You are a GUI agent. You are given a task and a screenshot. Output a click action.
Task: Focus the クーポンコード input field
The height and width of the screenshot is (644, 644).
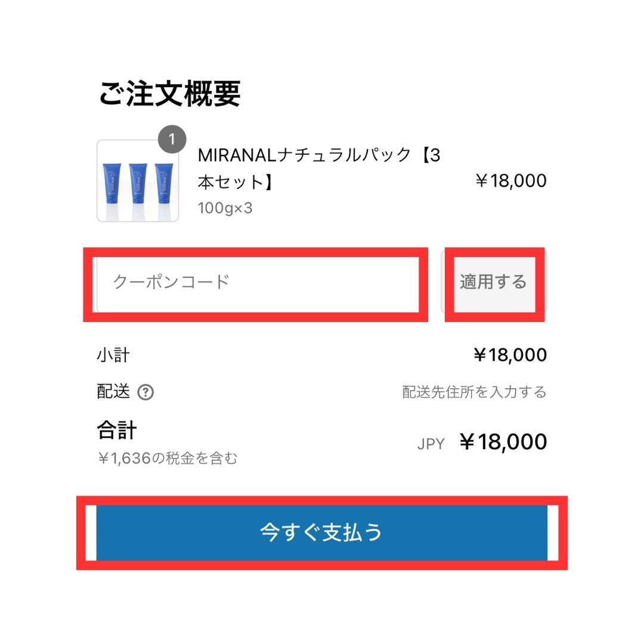pyautogui.click(x=256, y=282)
